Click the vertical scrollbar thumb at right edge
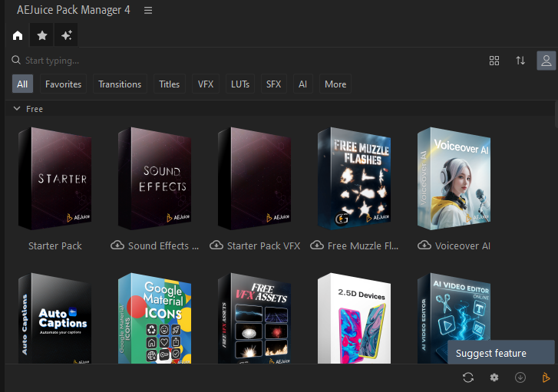The image size is (558, 392). pyautogui.click(x=556, y=114)
